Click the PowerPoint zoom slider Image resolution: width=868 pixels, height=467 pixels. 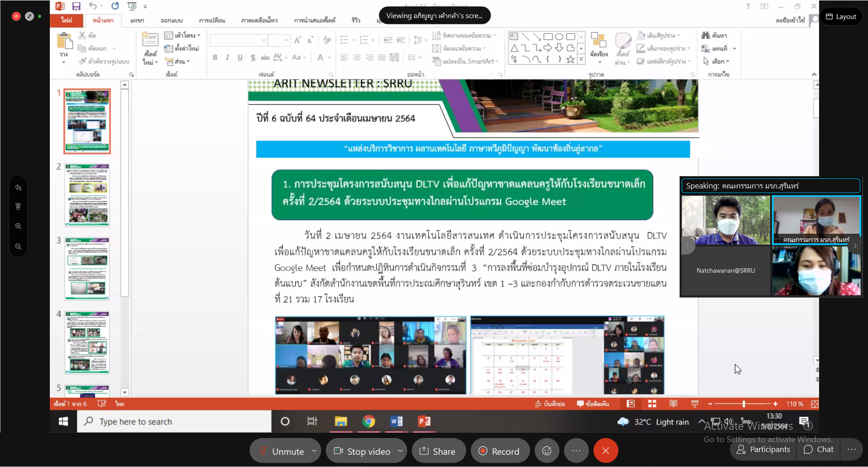point(743,404)
